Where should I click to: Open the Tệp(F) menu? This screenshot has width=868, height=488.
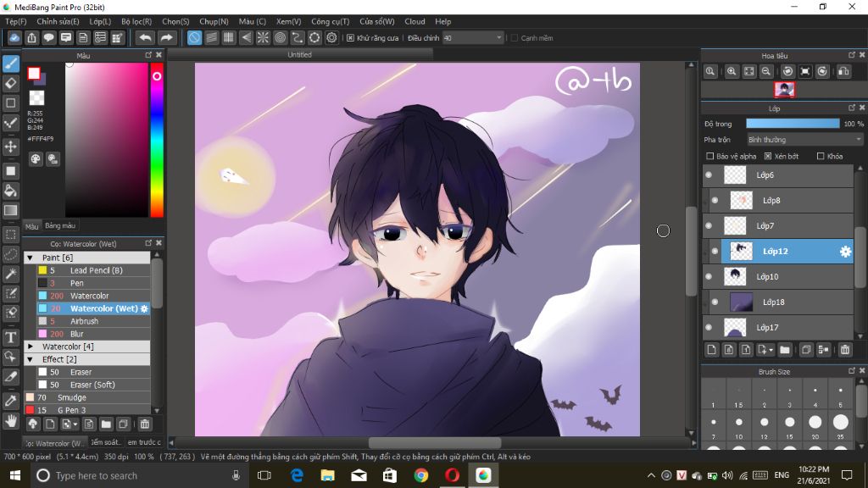15,21
